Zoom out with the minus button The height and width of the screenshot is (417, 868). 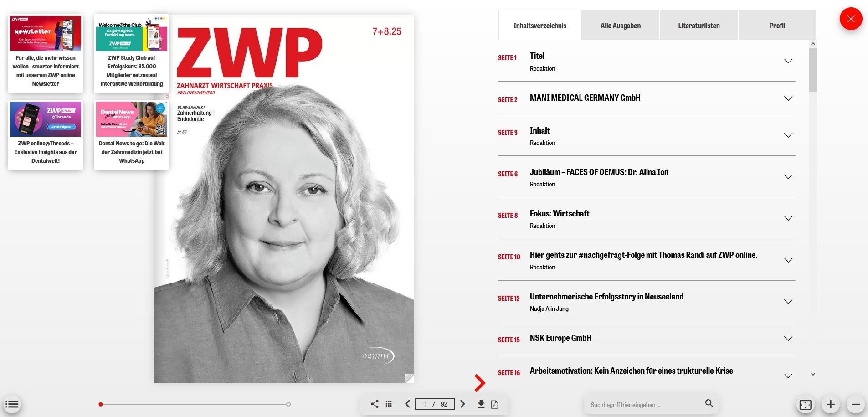(x=856, y=404)
